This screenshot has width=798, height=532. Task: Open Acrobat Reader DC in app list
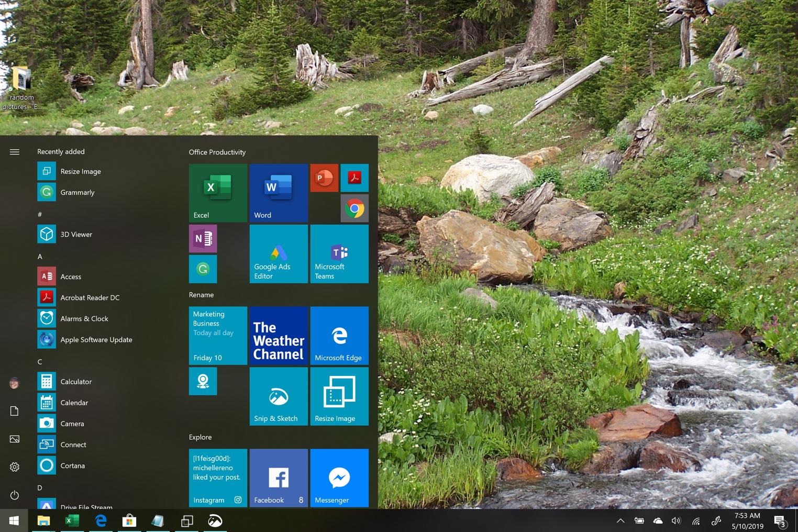coord(105,297)
